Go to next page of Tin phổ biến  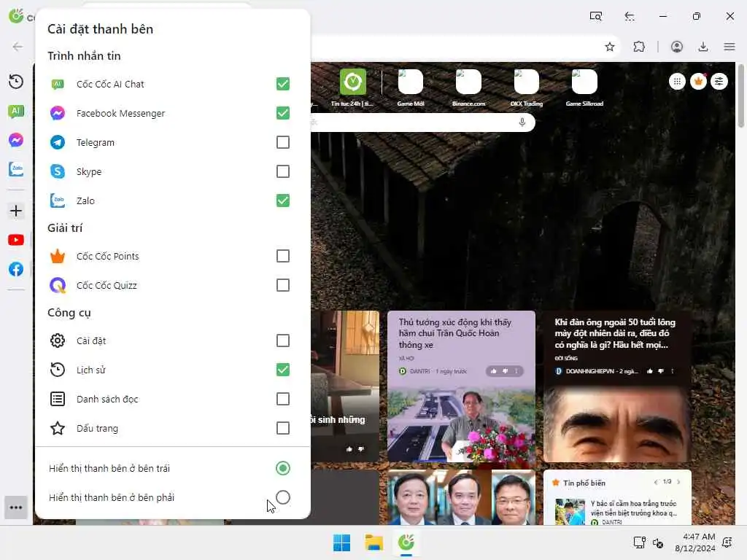678,482
